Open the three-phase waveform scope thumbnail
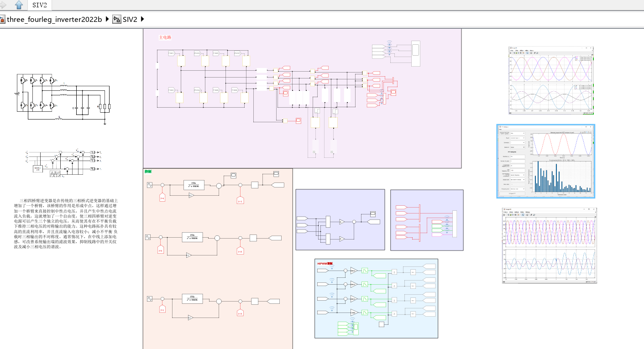Image resolution: width=644 pixels, height=349 pixels. coord(551,80)
